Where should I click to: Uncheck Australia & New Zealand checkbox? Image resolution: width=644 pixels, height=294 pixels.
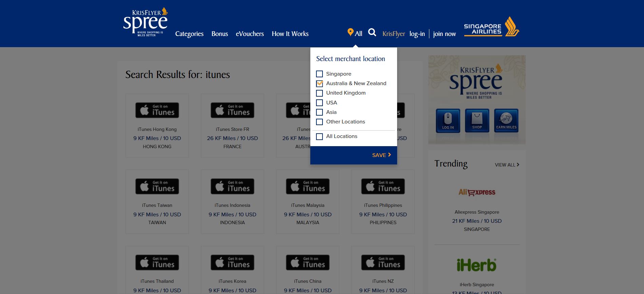(x=319, y=83)
